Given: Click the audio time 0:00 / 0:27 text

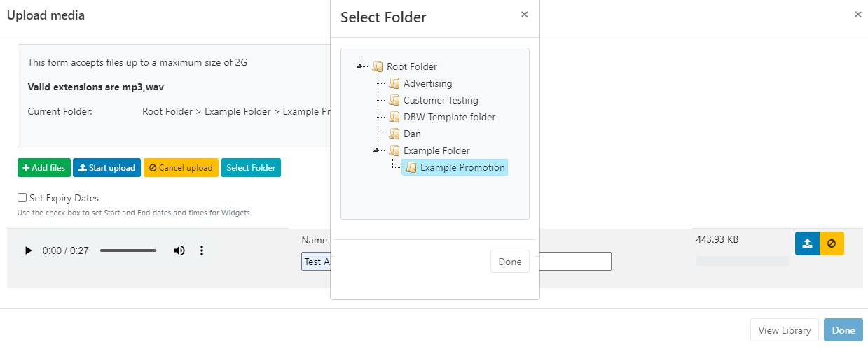Looking at the screenshot, I should coord(66,250).
